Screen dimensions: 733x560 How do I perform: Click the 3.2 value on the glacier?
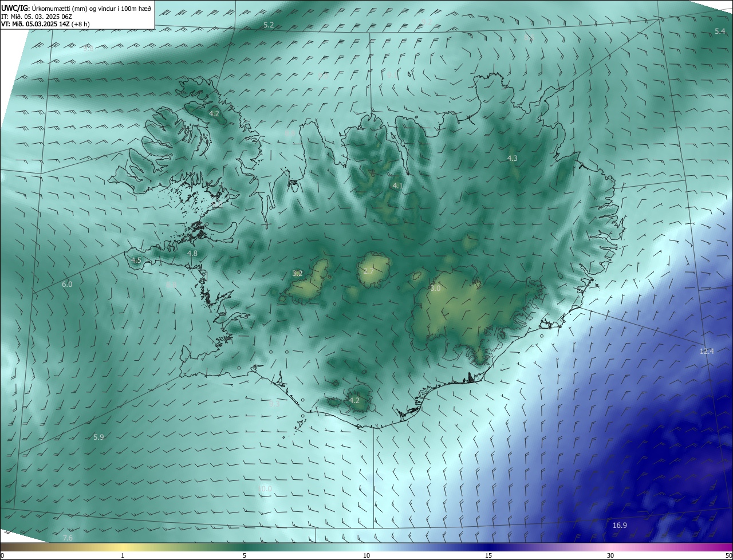[297, 273]
